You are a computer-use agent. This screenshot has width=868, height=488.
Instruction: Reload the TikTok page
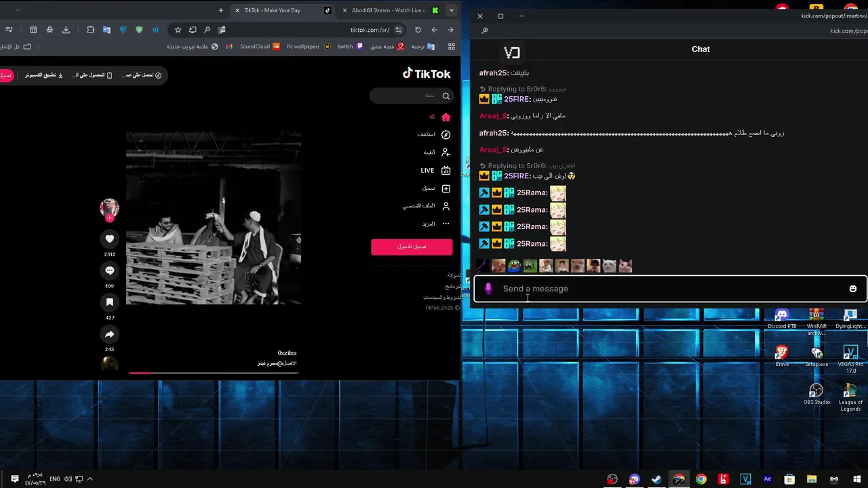pyautogui.click(x=418, y=30)
